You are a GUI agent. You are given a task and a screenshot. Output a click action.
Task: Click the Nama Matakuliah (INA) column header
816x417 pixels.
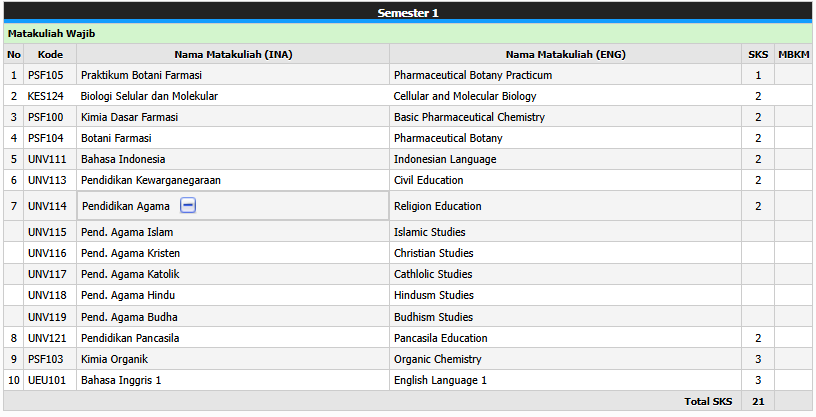[233, 54]
